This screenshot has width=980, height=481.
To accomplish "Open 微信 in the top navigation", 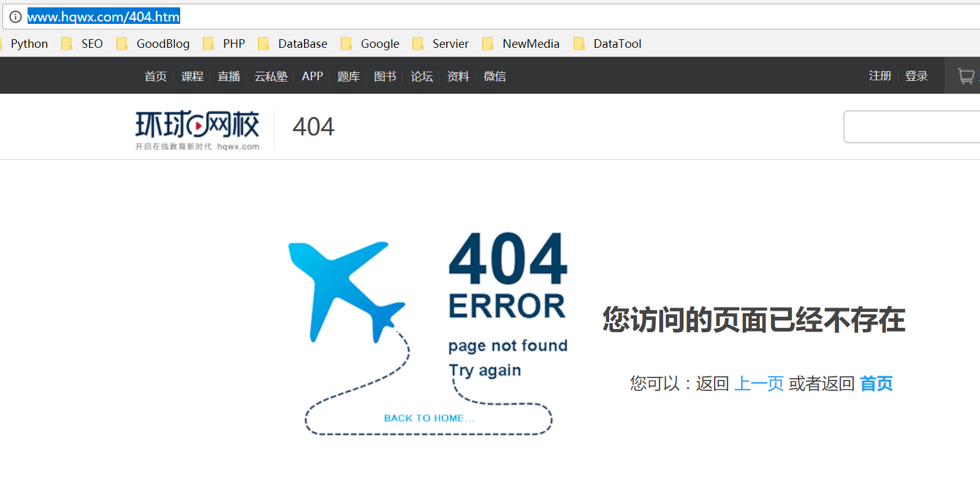I will coord(495,76).
